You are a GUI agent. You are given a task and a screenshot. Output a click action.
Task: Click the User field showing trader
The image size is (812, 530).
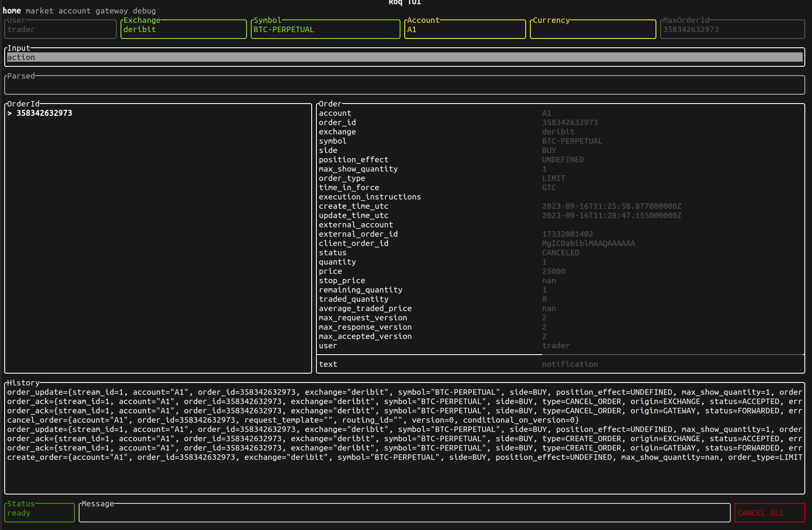tap(60, 29)
